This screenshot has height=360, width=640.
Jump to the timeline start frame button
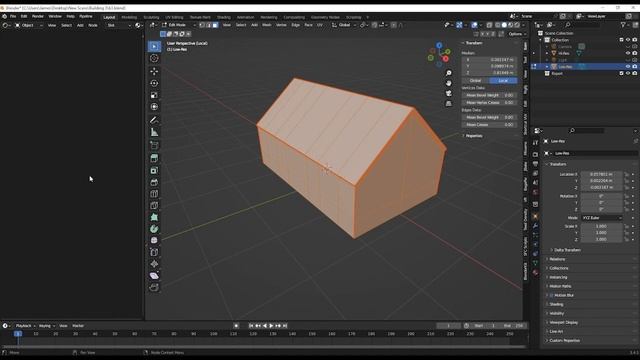pyautogui.click(x=251, y=326)
